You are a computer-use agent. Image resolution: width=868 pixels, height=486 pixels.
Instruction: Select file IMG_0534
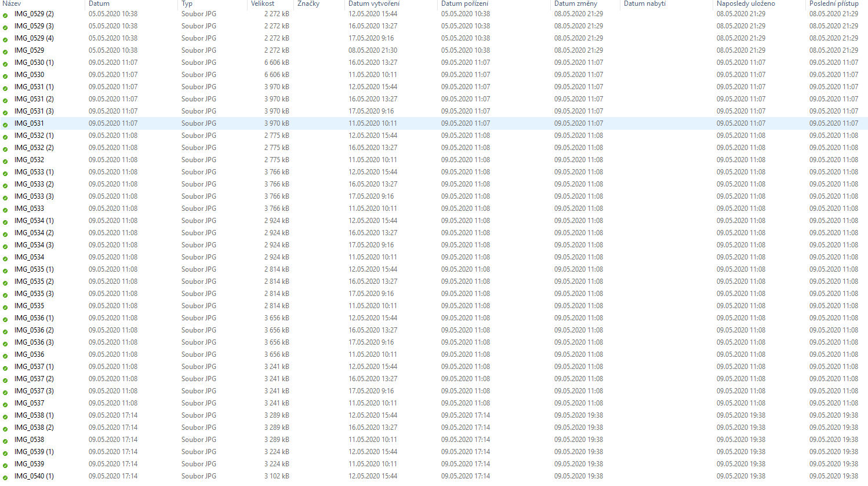29,257
